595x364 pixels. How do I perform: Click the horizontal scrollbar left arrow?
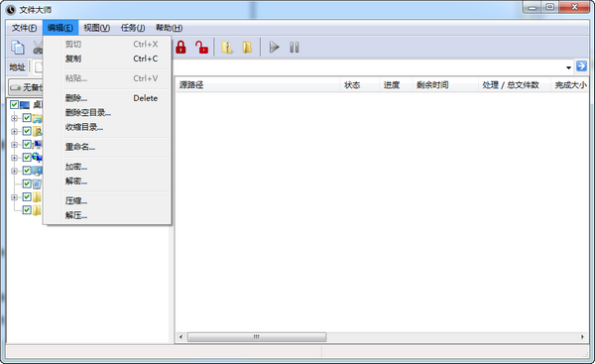coord(181,337)
